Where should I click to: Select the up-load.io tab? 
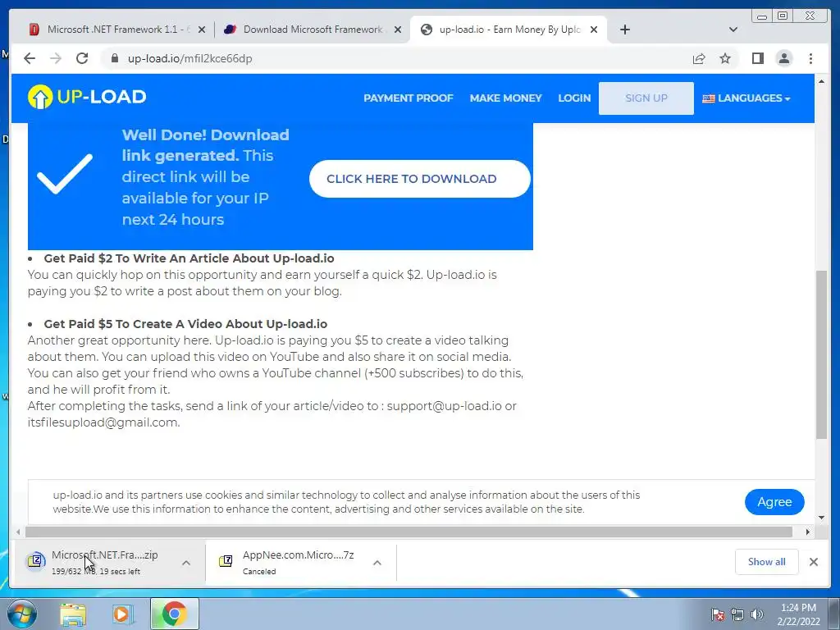509,30
